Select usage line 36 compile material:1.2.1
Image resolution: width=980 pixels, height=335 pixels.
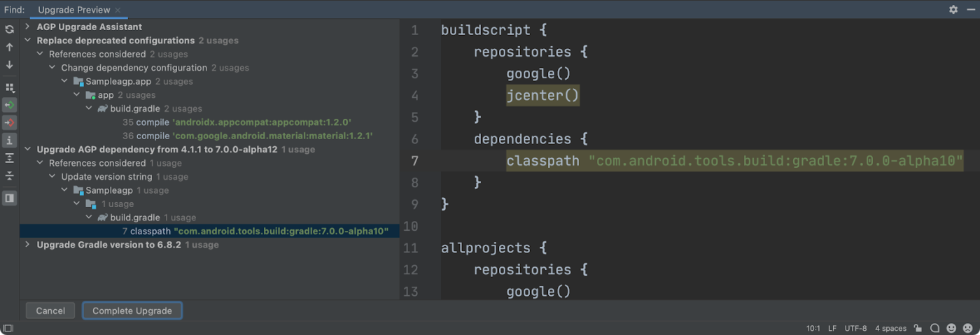(248, 136)
